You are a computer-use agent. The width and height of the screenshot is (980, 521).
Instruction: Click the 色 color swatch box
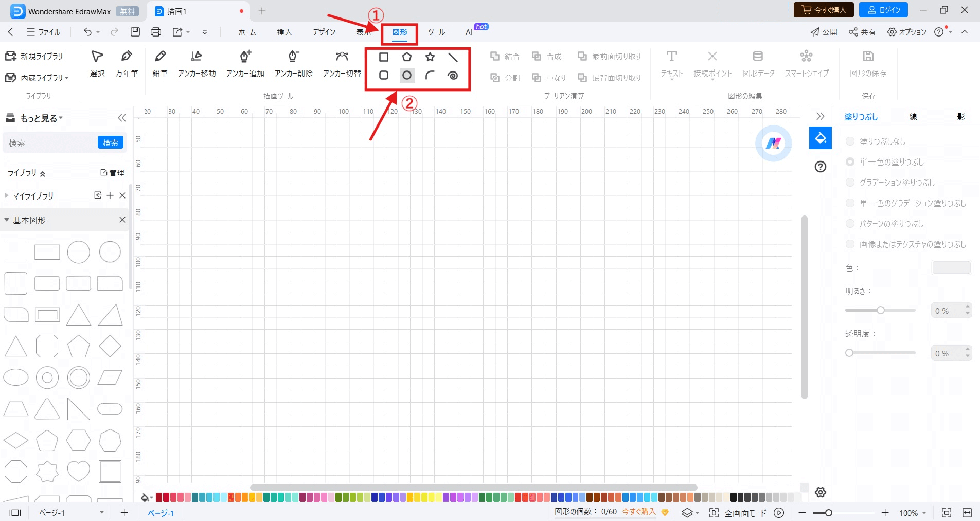tap(951, 267)
